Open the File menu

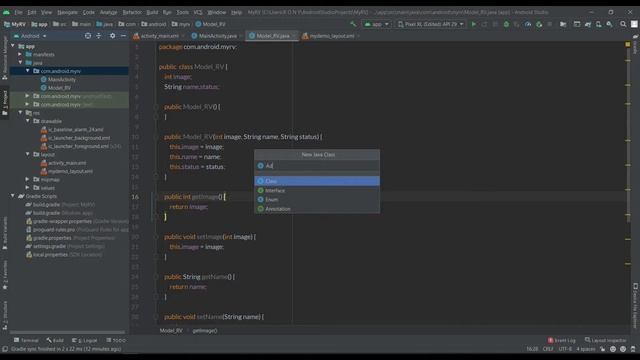18,12
